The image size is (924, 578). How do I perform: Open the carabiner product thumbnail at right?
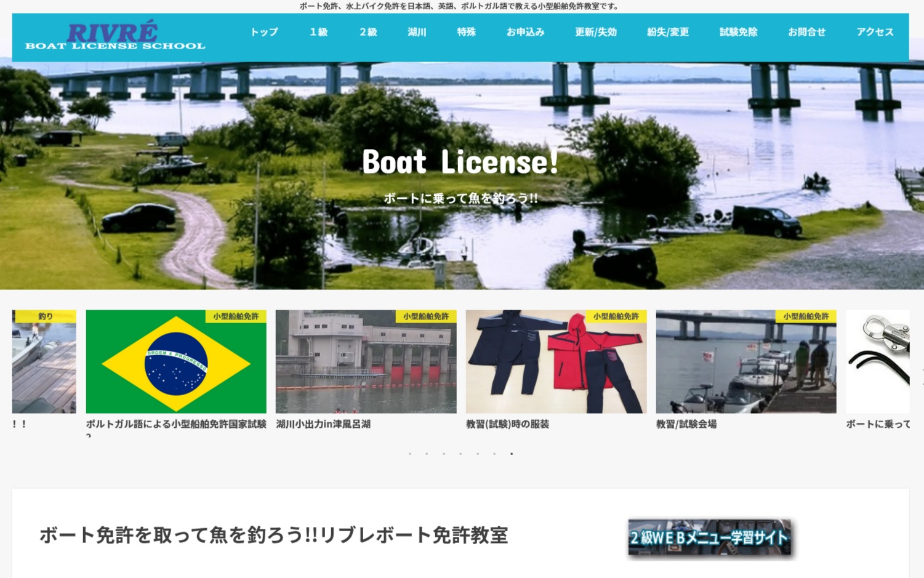pyautogui.click(x=878, y=361)
